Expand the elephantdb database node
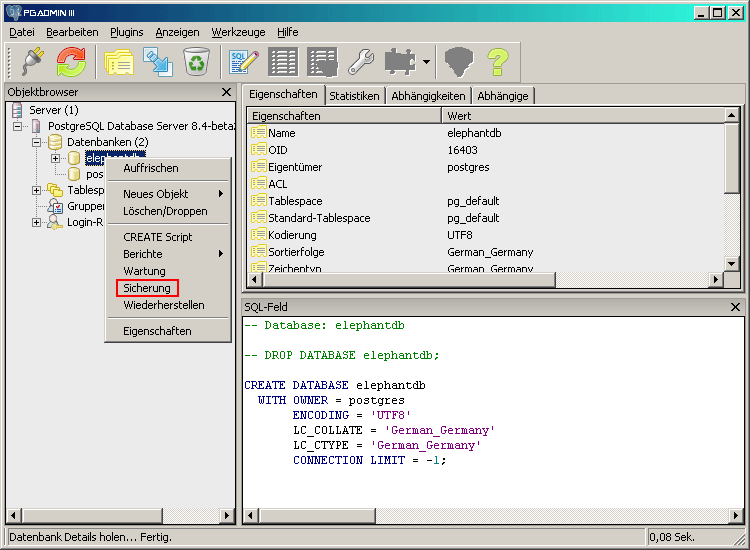 [x=55, y=158]
